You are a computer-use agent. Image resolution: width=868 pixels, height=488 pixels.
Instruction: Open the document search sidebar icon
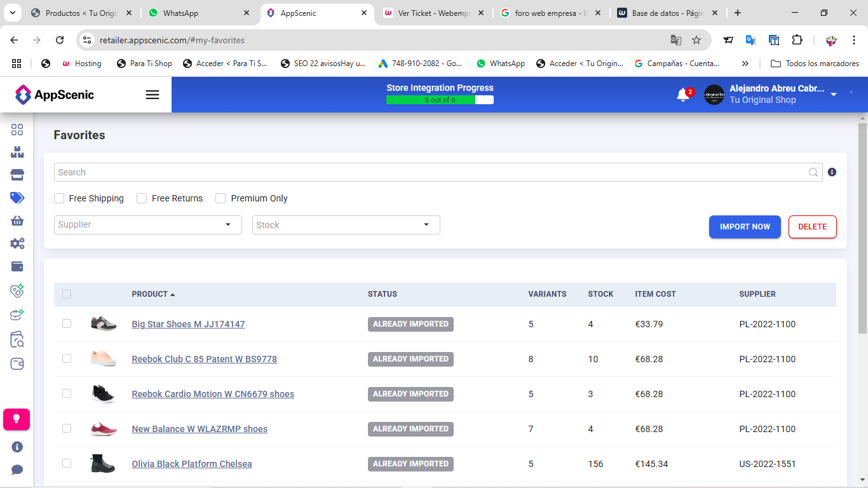(x=17, y=339)
